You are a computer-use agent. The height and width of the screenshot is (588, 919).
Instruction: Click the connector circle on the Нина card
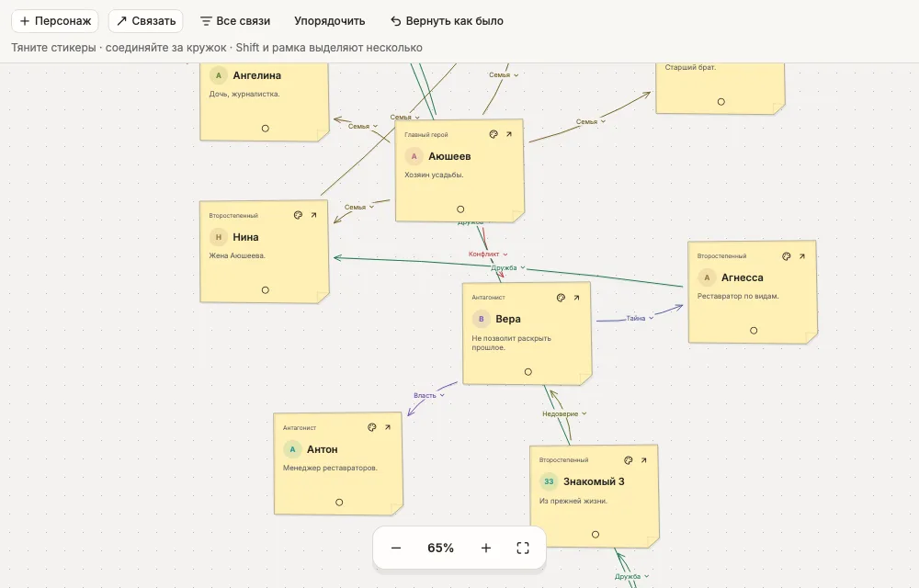point(266,290)
